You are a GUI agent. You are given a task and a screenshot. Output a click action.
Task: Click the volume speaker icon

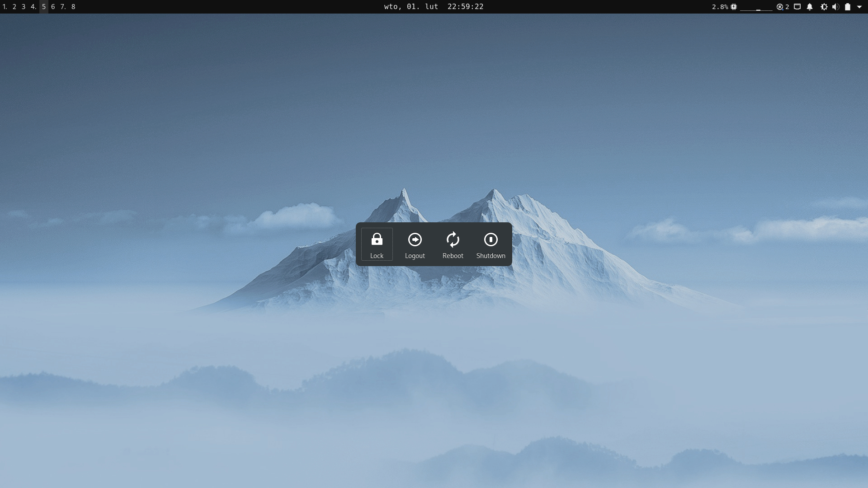pyautogui.click(x=835, y=7)
